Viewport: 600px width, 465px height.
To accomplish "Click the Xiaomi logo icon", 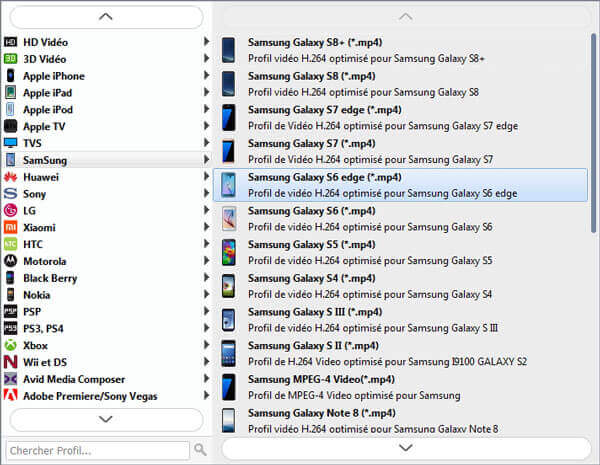I will [10, 227].
